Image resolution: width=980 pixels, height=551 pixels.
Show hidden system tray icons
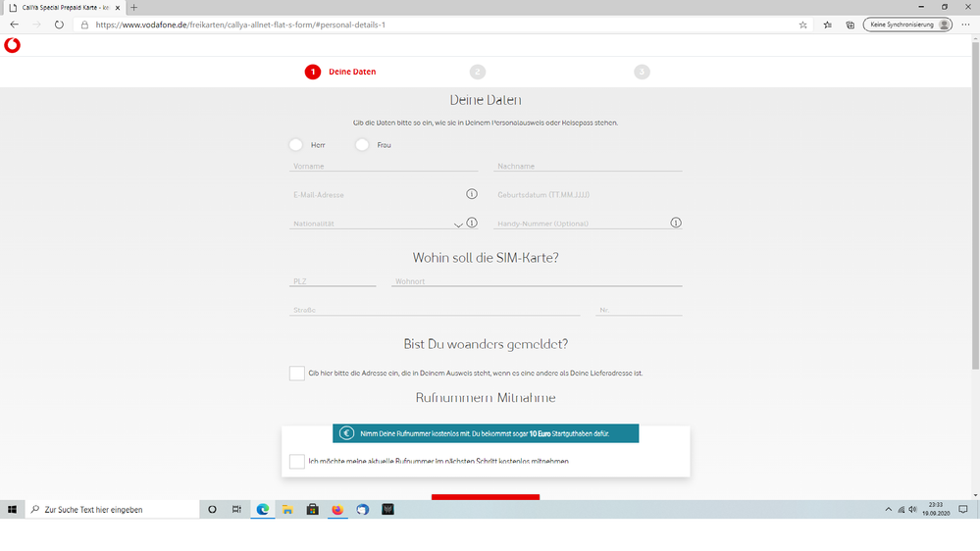(888, 510)
